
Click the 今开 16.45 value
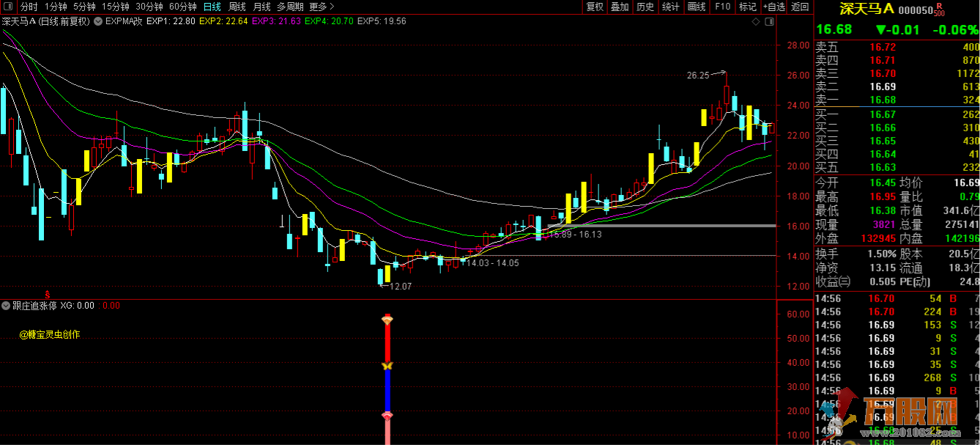pos(882,182)
